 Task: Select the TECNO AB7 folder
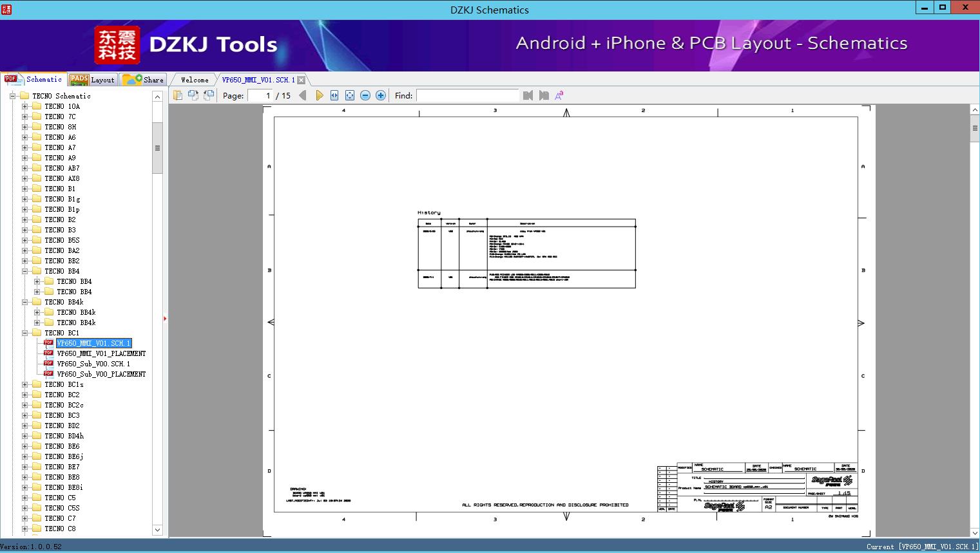[62, 168]
